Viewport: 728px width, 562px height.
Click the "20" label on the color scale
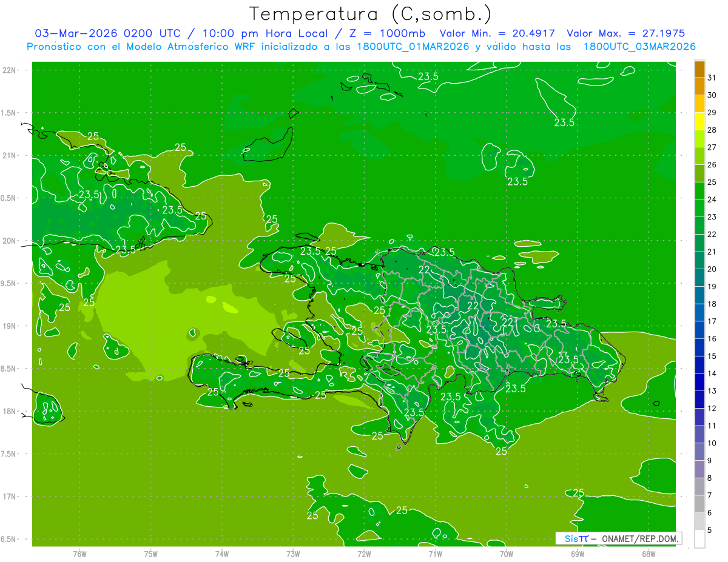tap(712, 269)
